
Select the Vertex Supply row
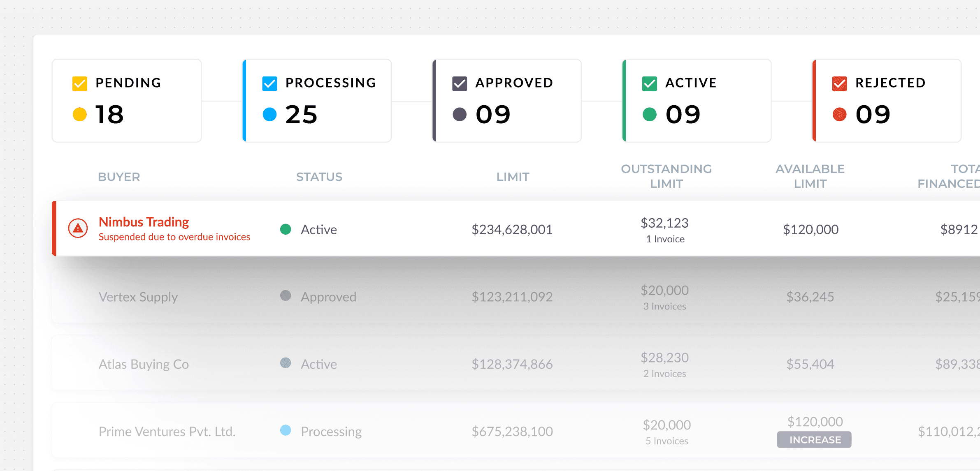click(138, 297)
